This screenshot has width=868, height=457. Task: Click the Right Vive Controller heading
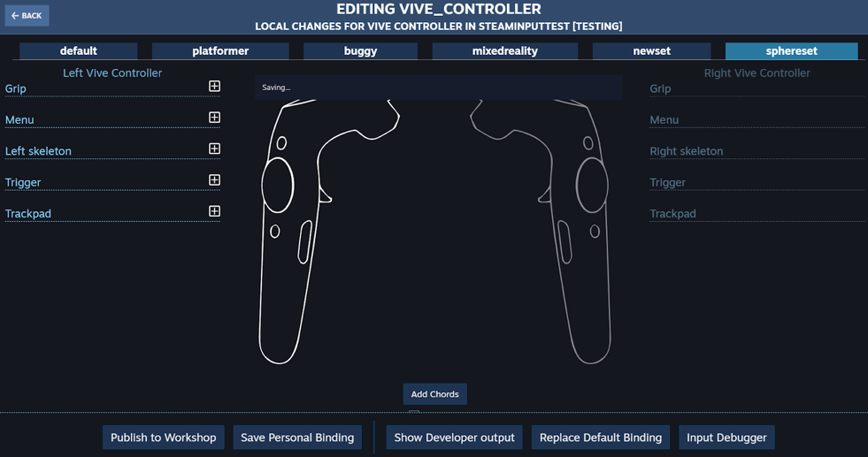coord(757,73)
